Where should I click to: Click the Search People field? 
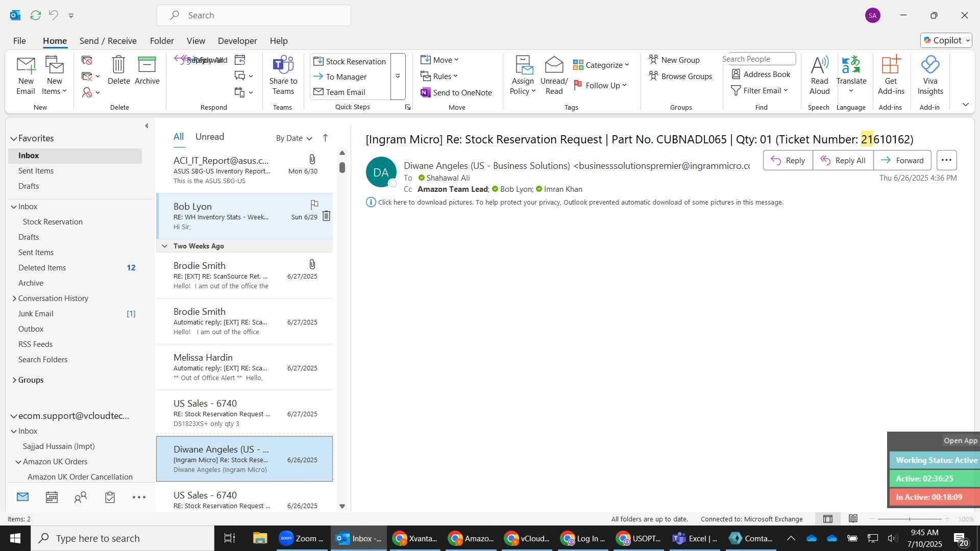(758, 59)
